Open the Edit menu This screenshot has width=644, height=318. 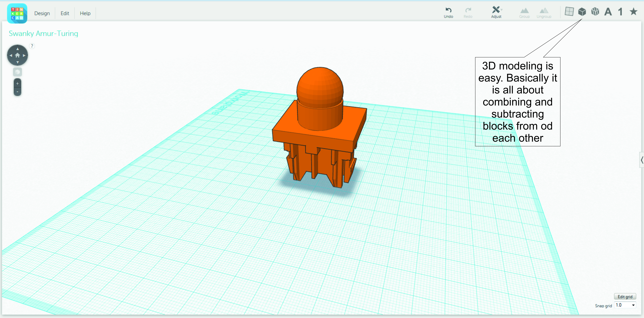[65, 13]
